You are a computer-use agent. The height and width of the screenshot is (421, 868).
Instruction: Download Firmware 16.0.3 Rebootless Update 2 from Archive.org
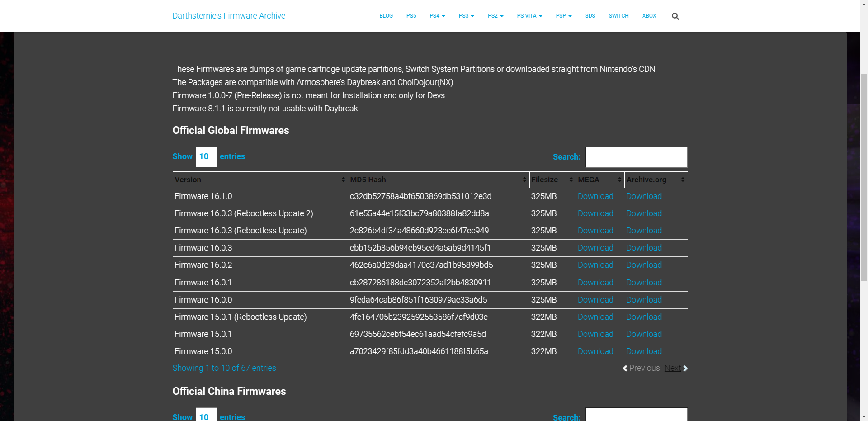click(x=644, y=213)
